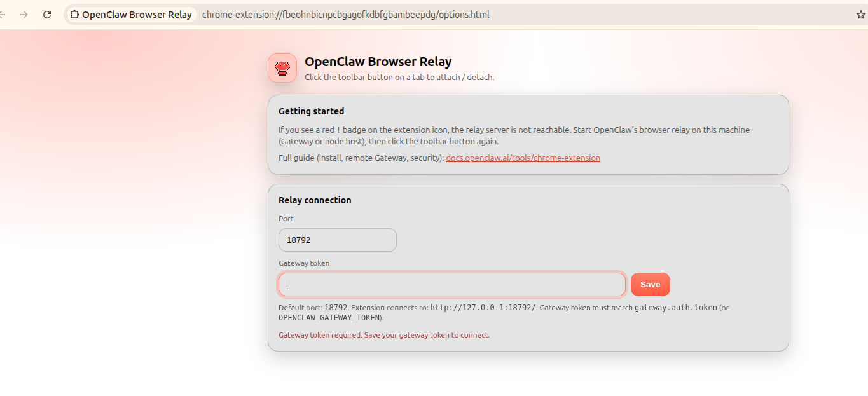This screenshot has height=396, width=868.
Task: Click the gateway.auth.token code text
Action: tap(675, 308)
